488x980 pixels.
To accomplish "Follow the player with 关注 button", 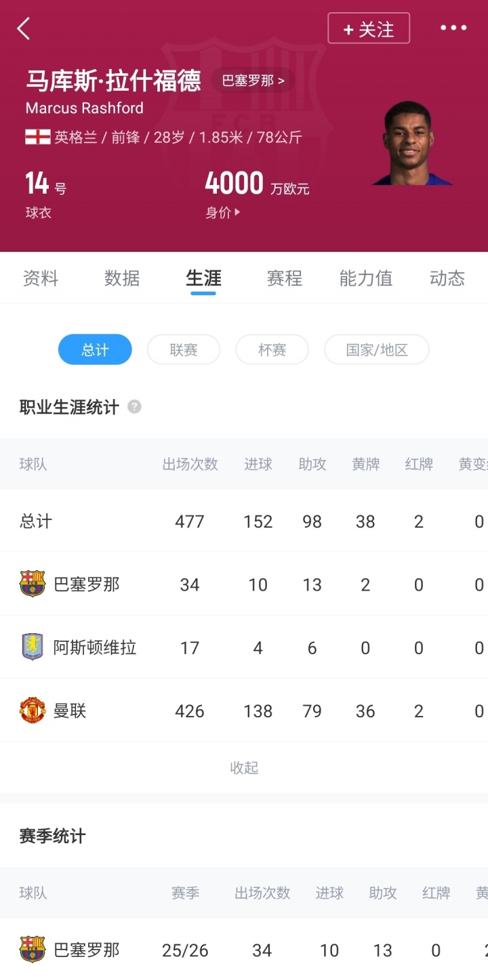I will pyautogui.click(x=369, y=28).
